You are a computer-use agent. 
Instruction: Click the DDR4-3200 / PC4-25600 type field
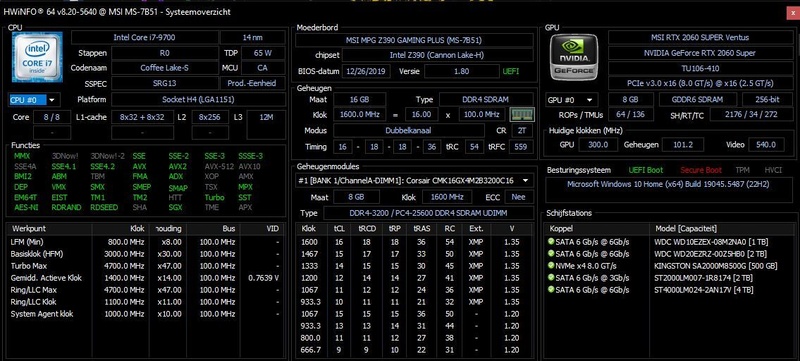[428, 213]
